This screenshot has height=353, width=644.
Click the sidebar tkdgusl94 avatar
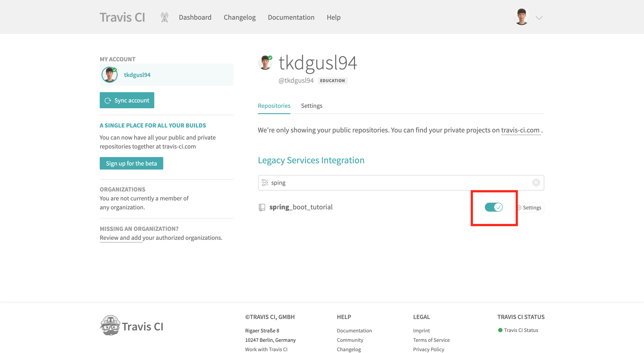click(110, 75)
